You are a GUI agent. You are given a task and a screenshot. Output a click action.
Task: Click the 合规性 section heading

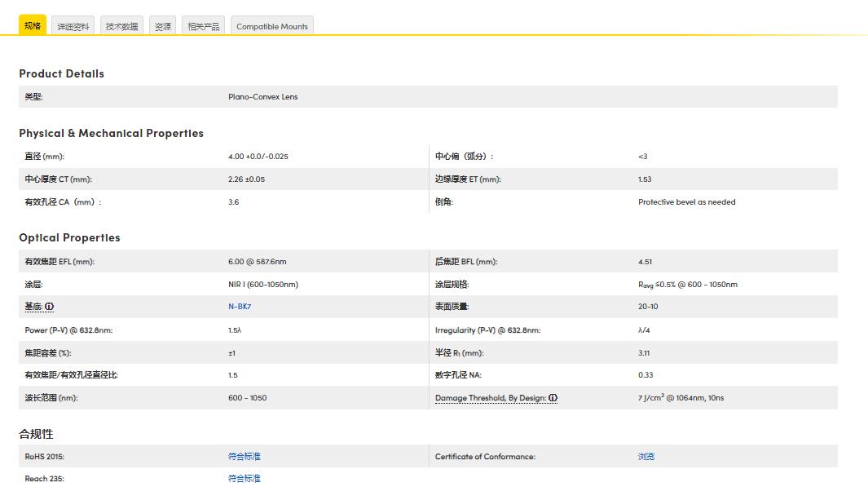[36, 434]
